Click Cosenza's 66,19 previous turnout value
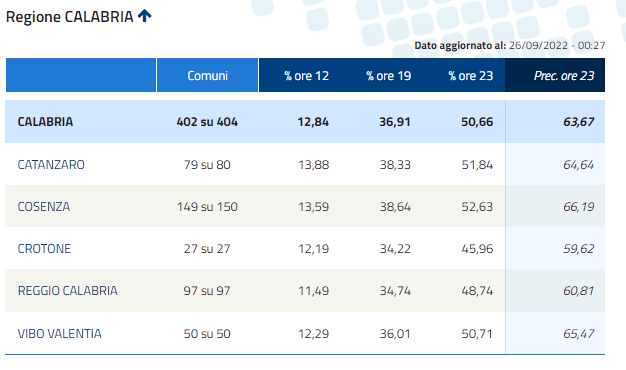Image resolution: width=626 pixels, height=370 pixels. click(578, 207)
